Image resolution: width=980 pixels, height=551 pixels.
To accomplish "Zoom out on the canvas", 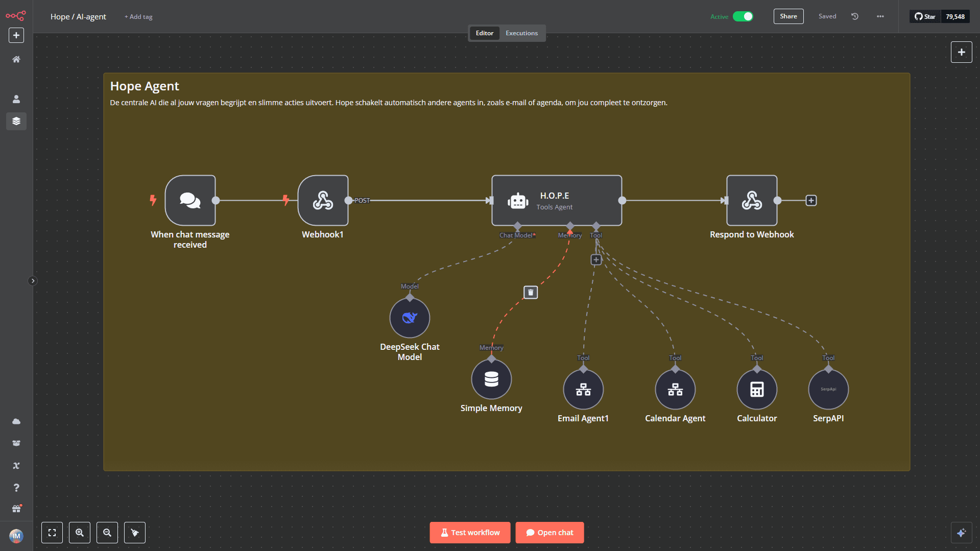I will tap(107, 533).
